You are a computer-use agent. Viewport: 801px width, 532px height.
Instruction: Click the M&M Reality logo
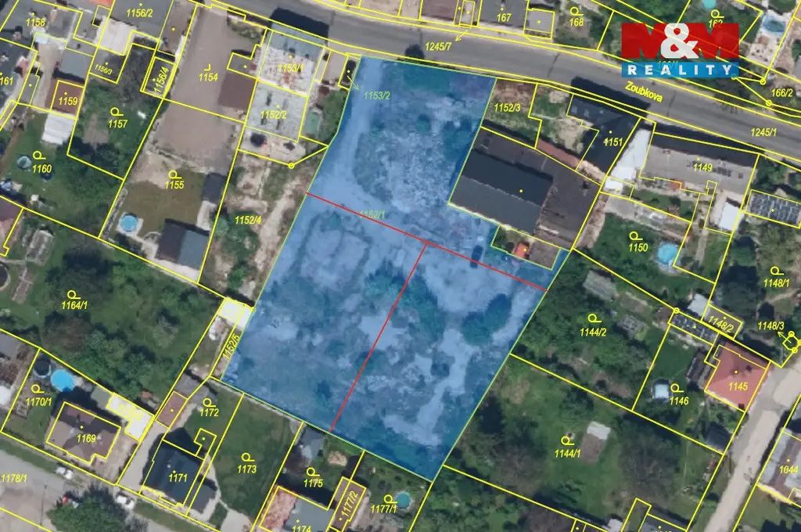(679, 49)
